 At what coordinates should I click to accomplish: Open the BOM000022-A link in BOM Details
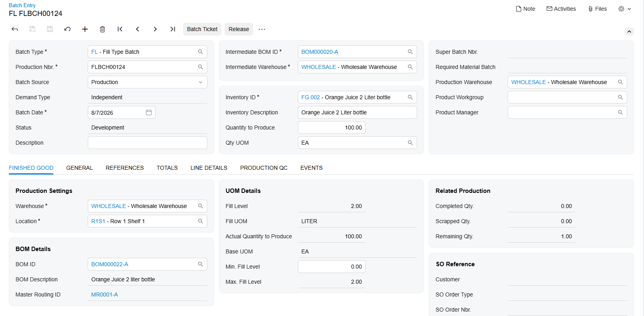(x=110, y=264)
